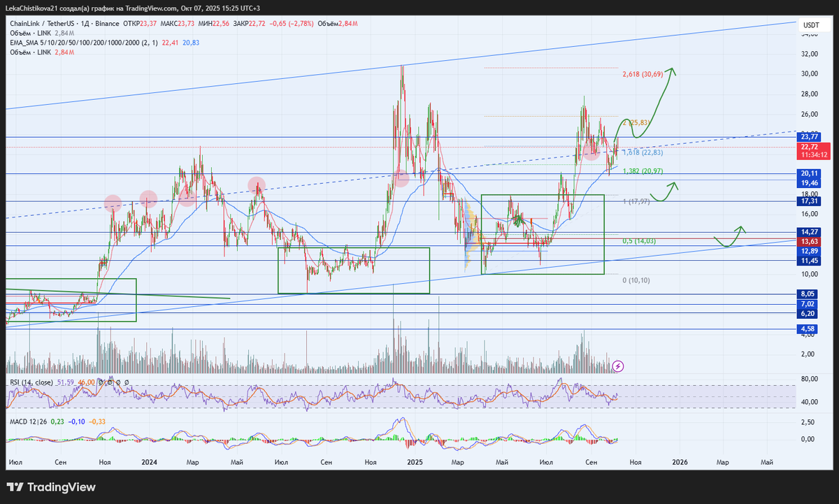Click the 17,31 price label on axis
This screenshot has width=839, height=504.
pyautogui.click(x=809, y=201)
